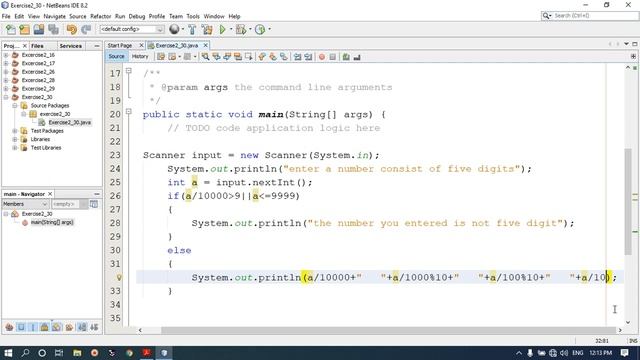Toggle Sort by Source in Navigator
Viewport: 640px width, 360px height.
click(94, 327)
